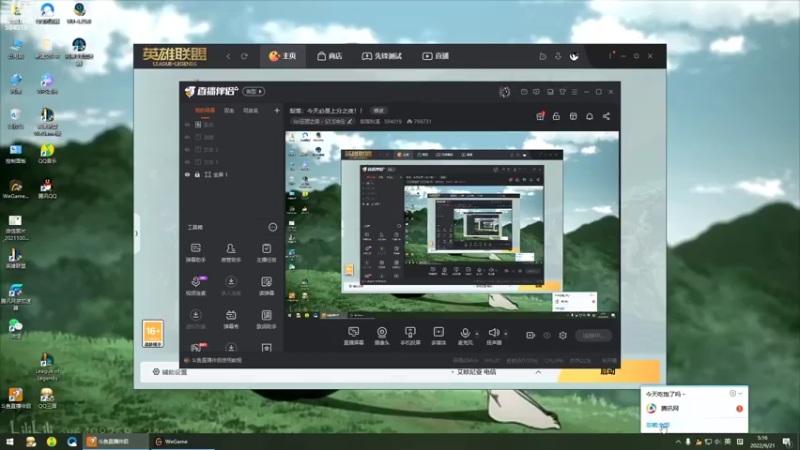Click the share icon in the companion header

(x=606, y=116)
